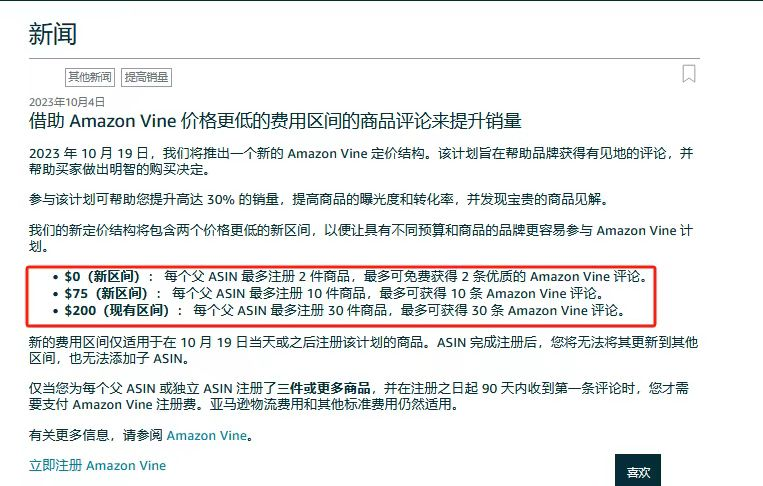Click the red highlight box border
This screenshot has width=763, height=486.
[x=341, y=266]
